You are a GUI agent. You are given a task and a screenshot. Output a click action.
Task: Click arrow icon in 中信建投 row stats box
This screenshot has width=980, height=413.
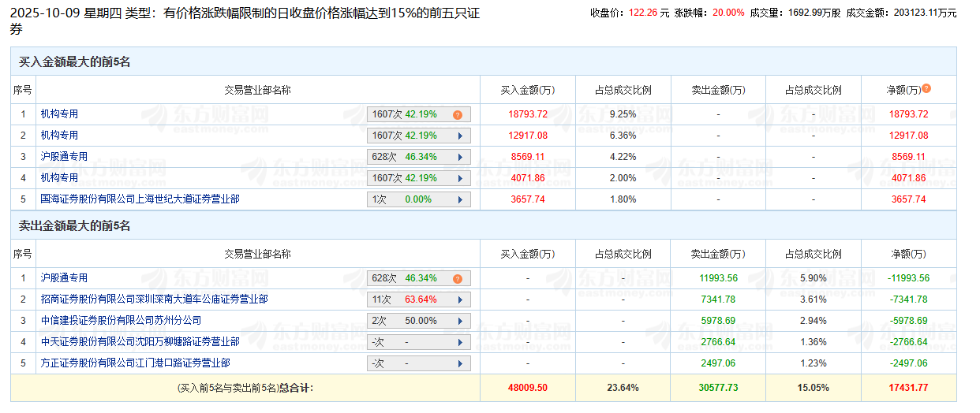(x=460, y=322)
